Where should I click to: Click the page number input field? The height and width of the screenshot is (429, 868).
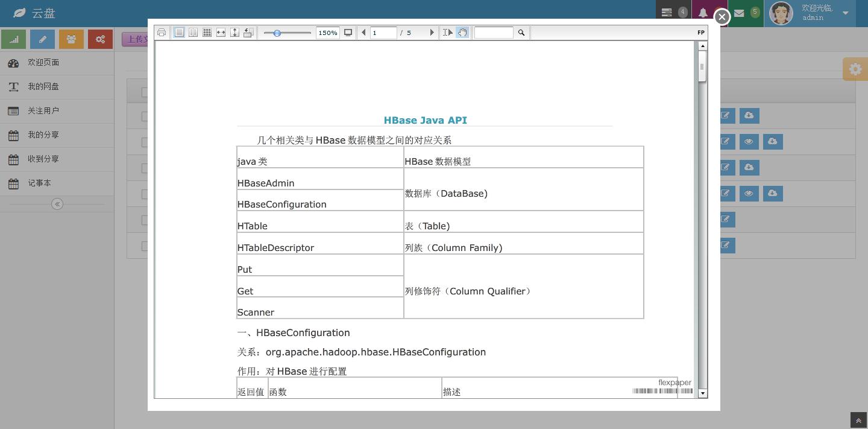pyautogui.click(x=383, y=33)
